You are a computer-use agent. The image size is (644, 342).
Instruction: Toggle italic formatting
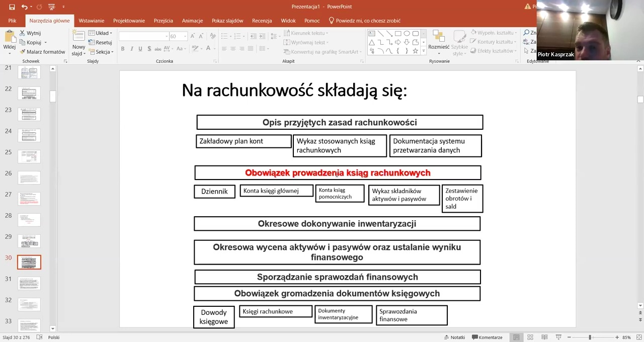(x=131, y=49)
